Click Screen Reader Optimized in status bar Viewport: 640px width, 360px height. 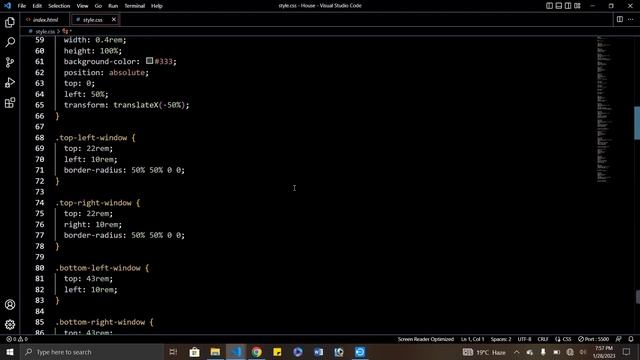426,339
